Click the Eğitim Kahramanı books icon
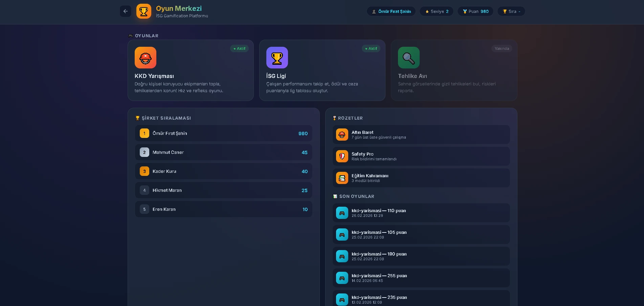The image size is (644, 306). (342, 178)
